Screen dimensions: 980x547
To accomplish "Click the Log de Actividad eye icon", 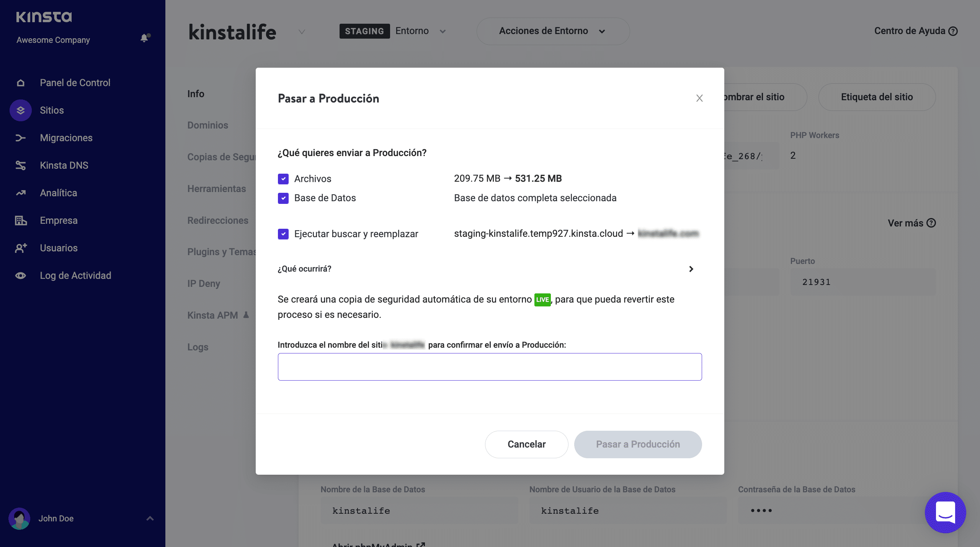I will click(x=21, y=275).
